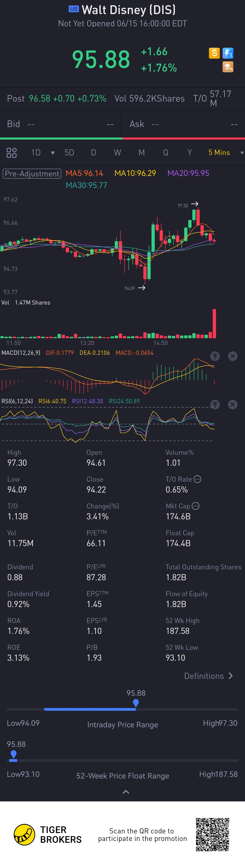
Task: Open the Definitions link
Action: pyautogui.click(x=208, y=676)
